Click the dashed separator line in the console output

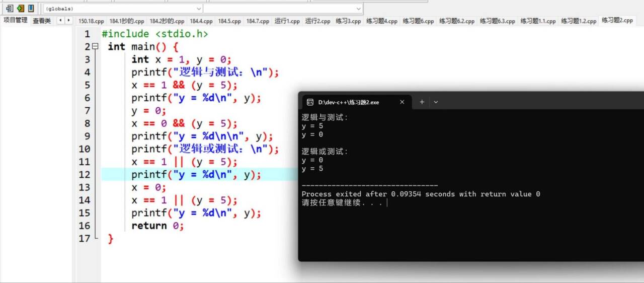(x=370, y=186)
